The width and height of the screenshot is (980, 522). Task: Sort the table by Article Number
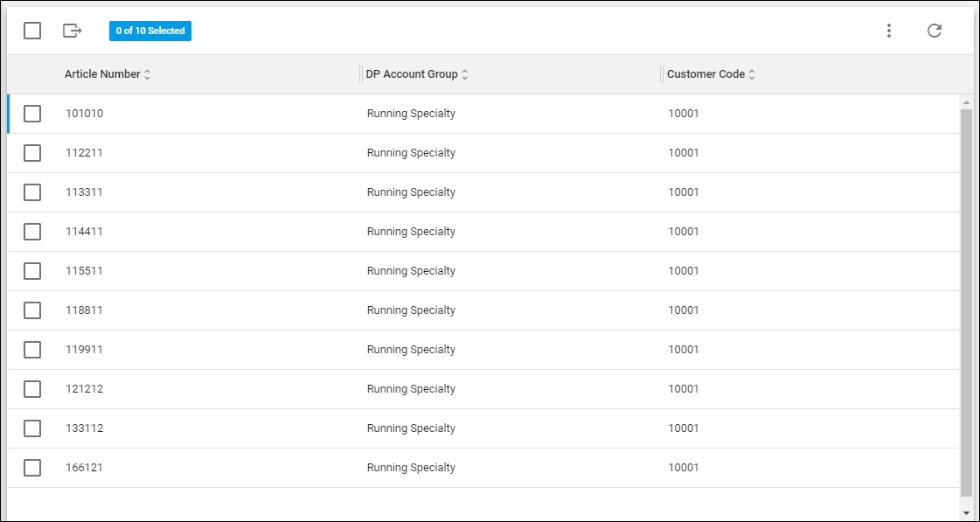pos(104,73)
